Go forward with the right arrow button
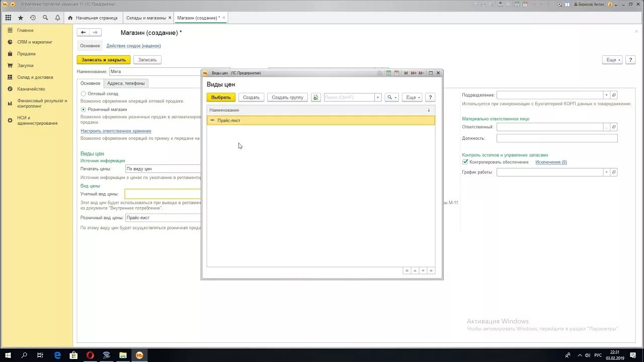This screenshot has height=362, width=644. pyautogui.click(x=95, y=32)
